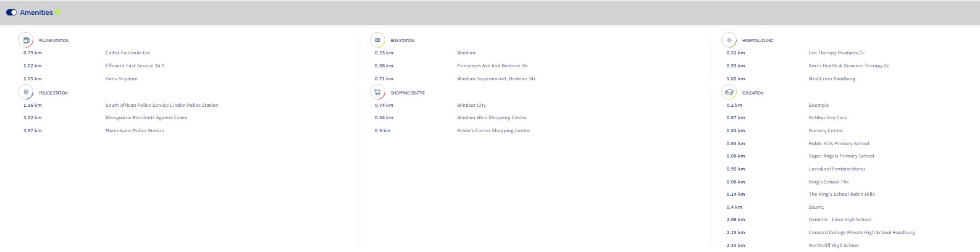Click the Bus Station icon
Viewport: 980px width, 252px height.
[x=377, y=40]
